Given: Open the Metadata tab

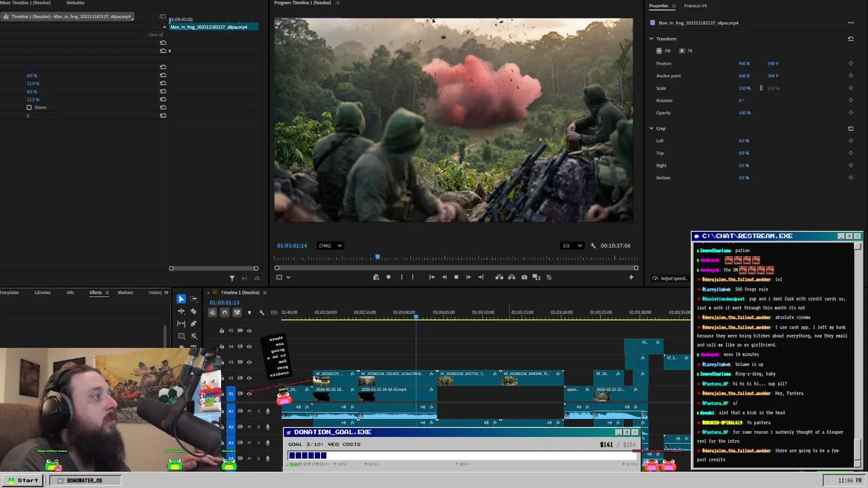Looking at the screenshot, I should [x=75, y=3].
